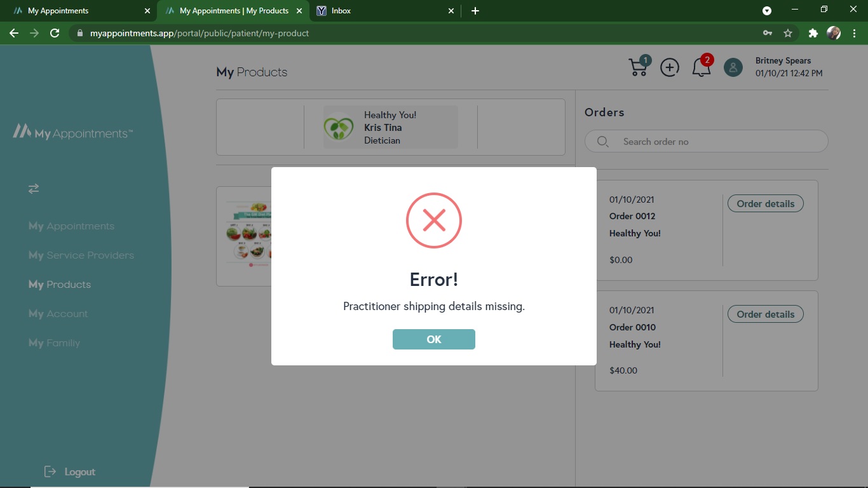Reload the page

pyautogui.click(x=55, y=33)
